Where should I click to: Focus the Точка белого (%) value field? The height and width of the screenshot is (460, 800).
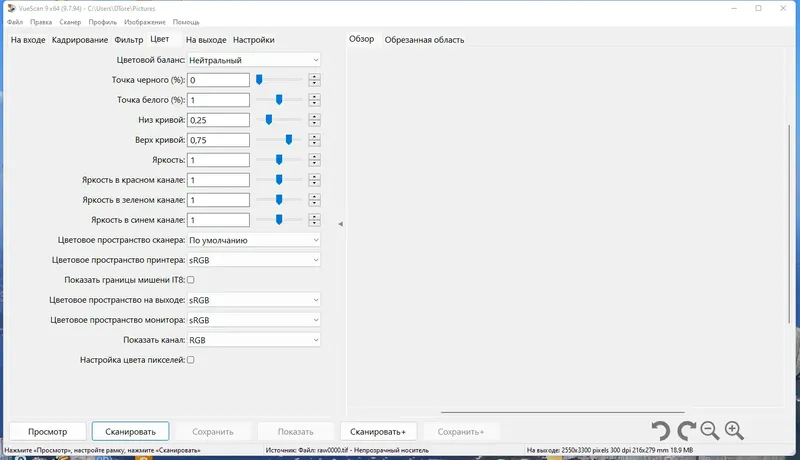click(218, 100)
